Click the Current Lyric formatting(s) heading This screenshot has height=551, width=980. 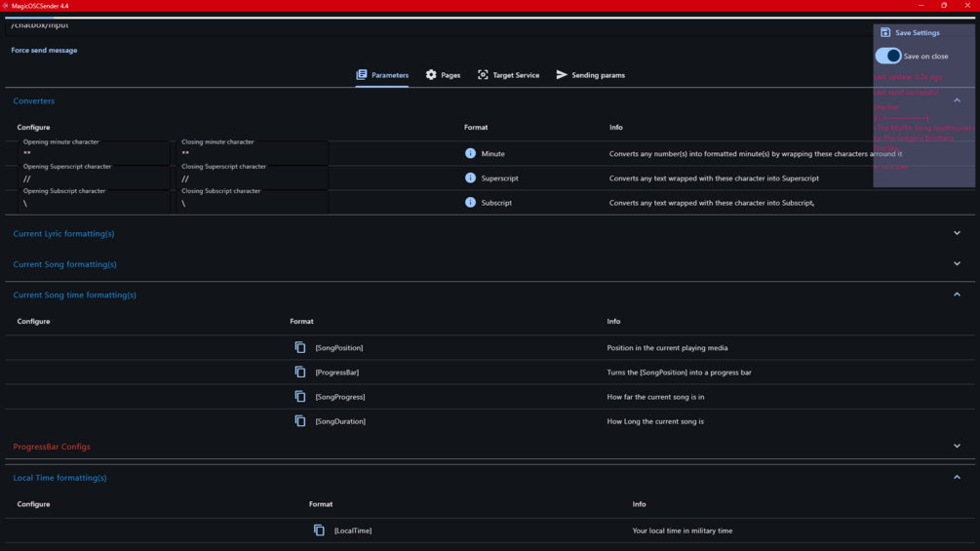(63, 234)
